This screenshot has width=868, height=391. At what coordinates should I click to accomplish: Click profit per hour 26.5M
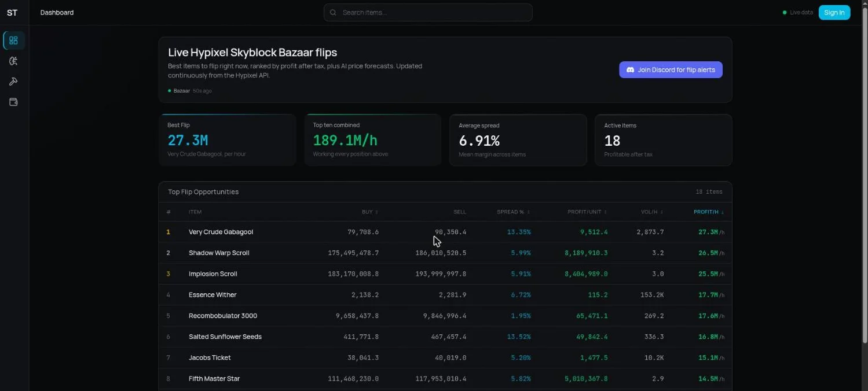pyautogui.click(x=711, y=253)
